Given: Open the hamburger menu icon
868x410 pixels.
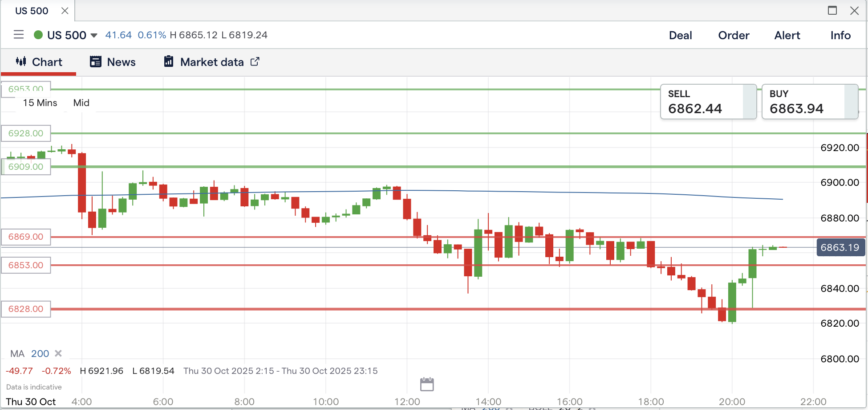Looking at the screenshot, I should (18, 35).
